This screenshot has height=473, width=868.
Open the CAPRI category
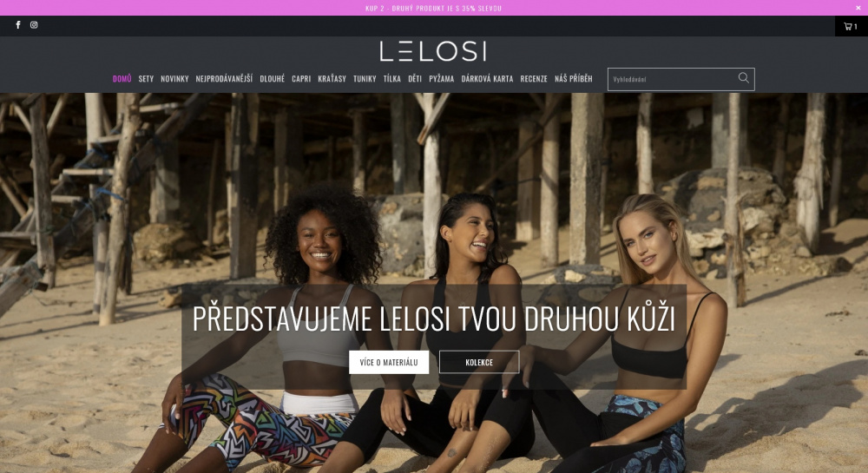301,79
